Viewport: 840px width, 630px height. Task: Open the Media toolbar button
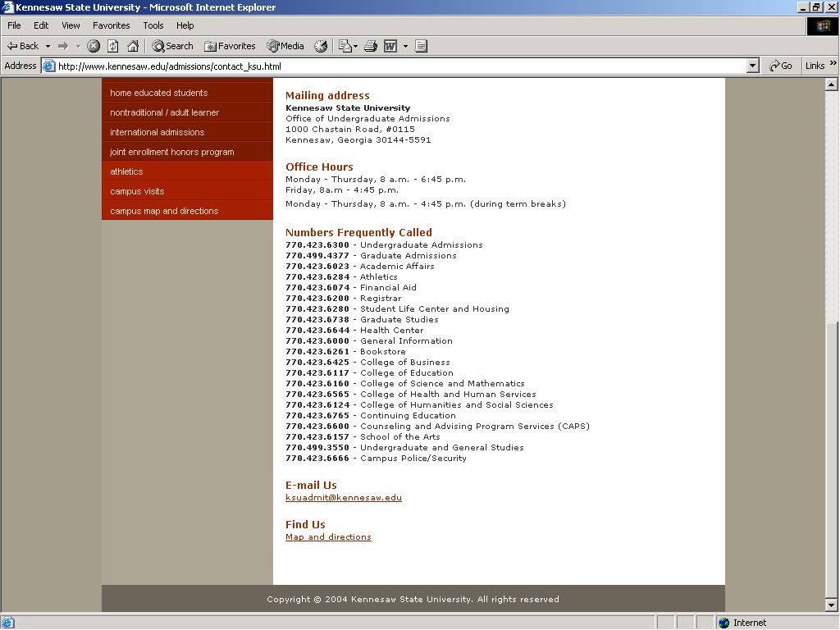(x=285, y=46)
